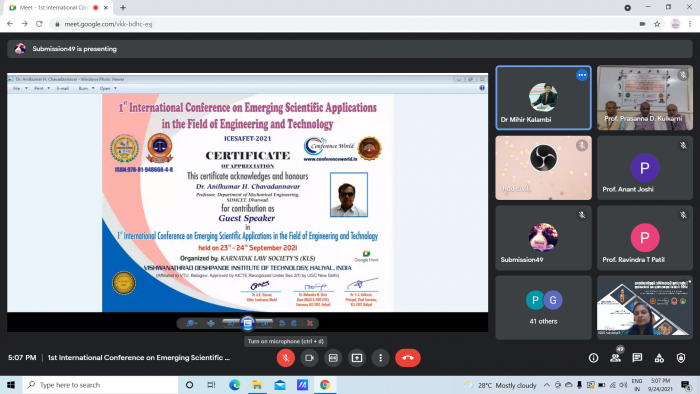Click Prof. Prasanna D. Kulkarni video tile
700x394 pixels.
coord(645,98)
